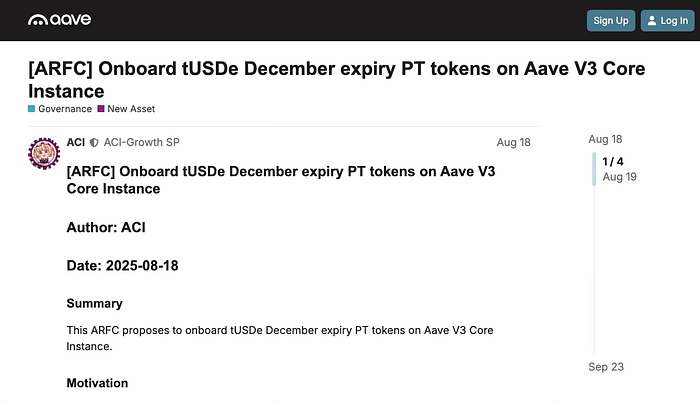
Task: Click the 1 / 4 timeline position indicator
Action: click(612, 161)
